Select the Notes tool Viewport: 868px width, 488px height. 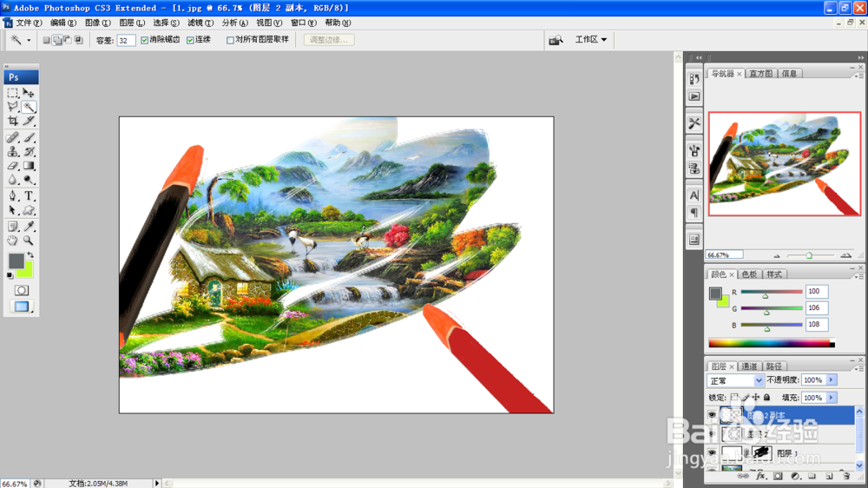[x=13, y=226]
